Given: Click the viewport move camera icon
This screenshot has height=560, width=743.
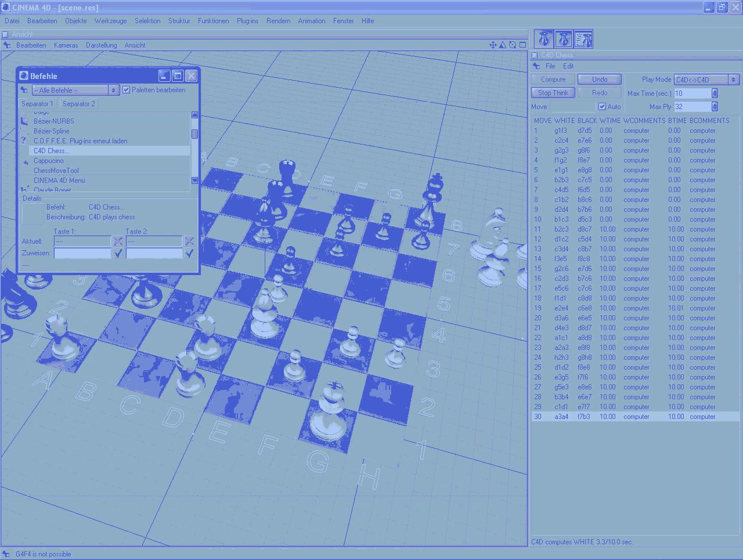Looking at the screenshot, I should click(493, 45).
